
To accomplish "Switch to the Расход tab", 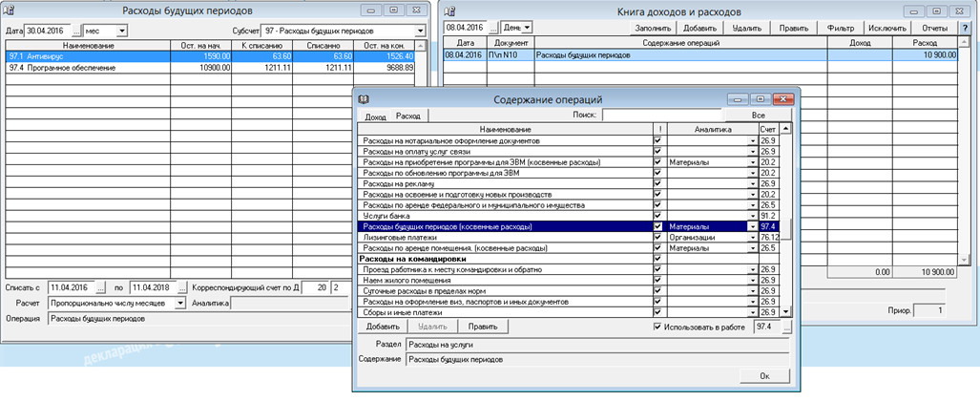I will click(x=408, y=116).
